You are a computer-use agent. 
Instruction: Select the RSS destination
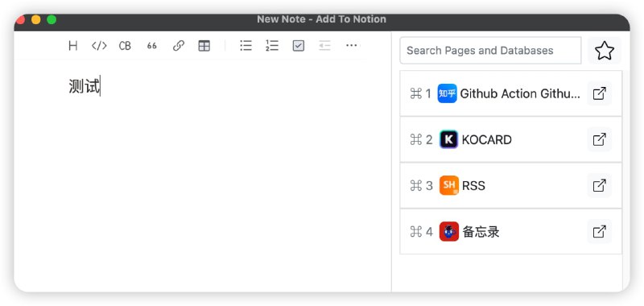[x=510, y=186]
